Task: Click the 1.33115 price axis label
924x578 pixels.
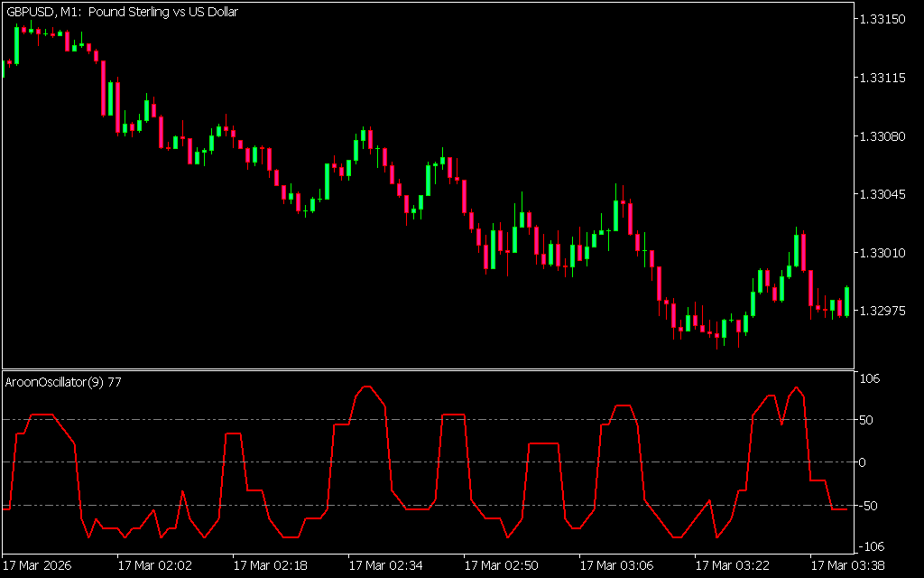Action: (x=884, y=79)
